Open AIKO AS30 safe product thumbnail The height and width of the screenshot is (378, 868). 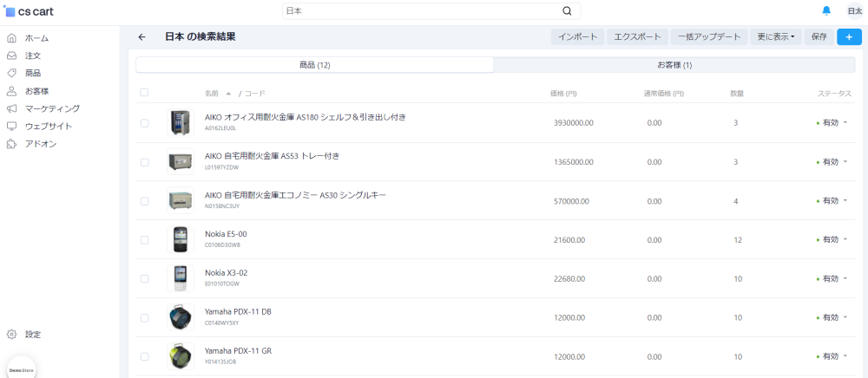coord(181,200)
